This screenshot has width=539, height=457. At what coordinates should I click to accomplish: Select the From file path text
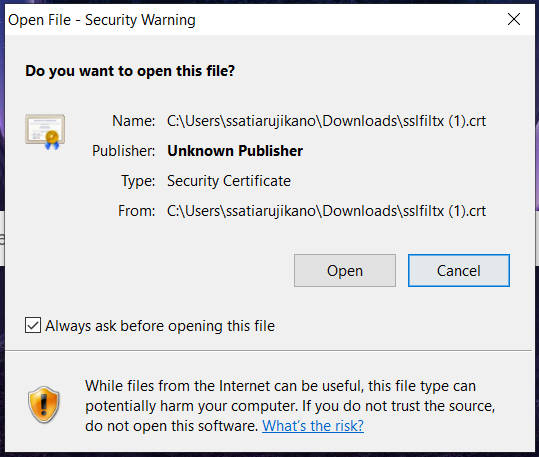click(x=326, y=211)
